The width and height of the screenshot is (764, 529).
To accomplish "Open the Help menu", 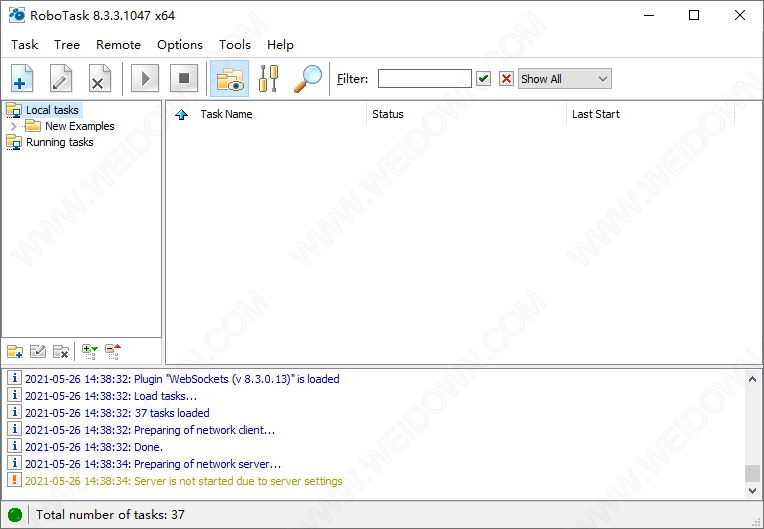I will pos(280,45).
